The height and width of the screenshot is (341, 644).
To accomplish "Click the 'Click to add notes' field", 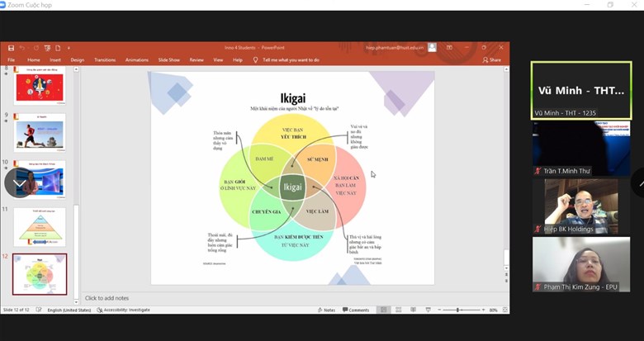I will point(107,298).
